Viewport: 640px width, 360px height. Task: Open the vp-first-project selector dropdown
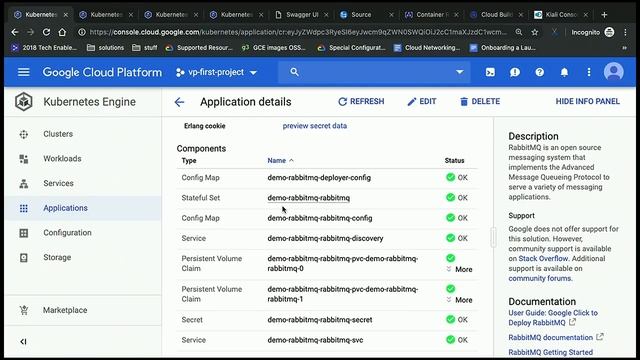point(216,72)
